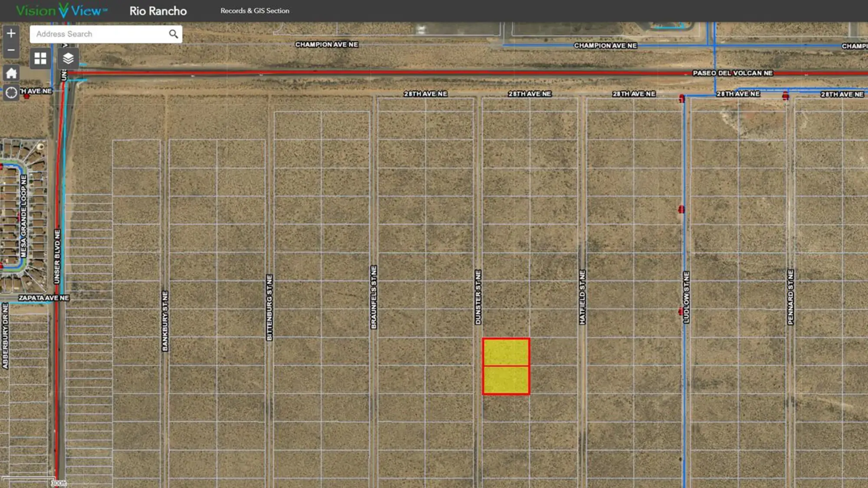868x488 pixels.
Task: Click the VisionView logo
Action: pos(61,10)
